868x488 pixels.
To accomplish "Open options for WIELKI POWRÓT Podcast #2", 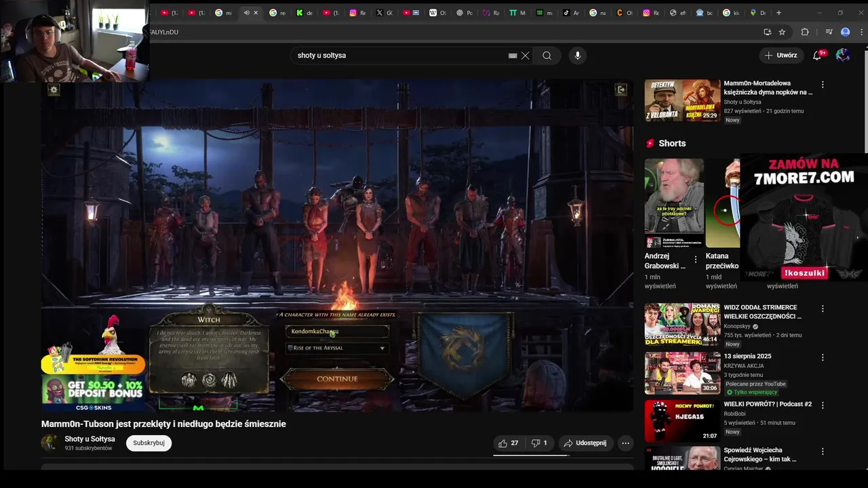I will coord(823,405).
